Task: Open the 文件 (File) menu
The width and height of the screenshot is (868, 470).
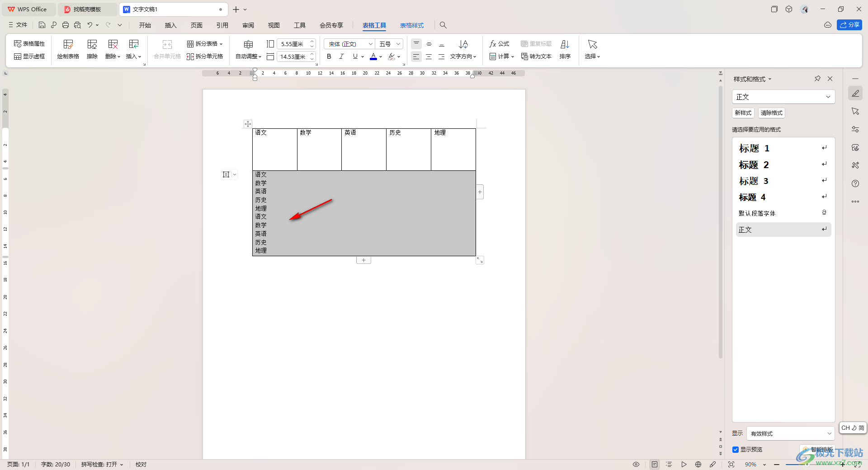Action: coord(18,25)
